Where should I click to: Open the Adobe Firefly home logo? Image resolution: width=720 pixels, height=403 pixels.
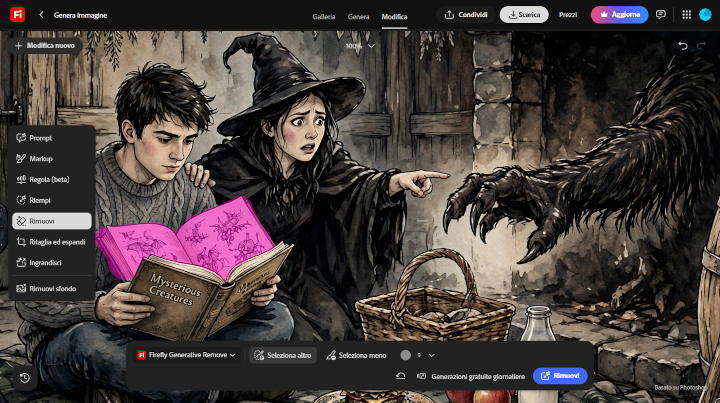17,15
